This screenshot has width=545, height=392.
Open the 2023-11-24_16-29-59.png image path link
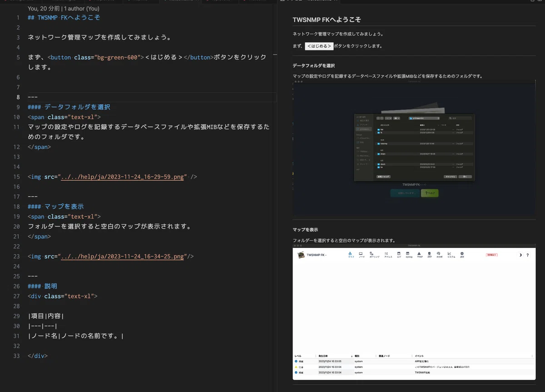coord(123,177)
